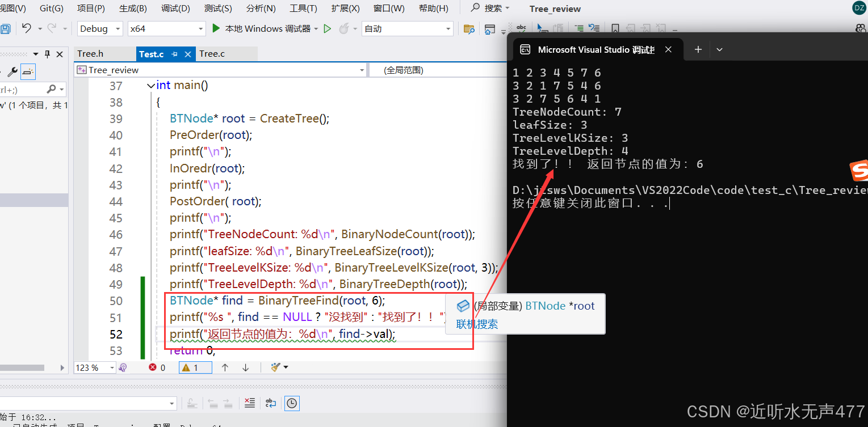This screenshot has height=427, width=868.
Task: Click the DZ account avatar
Action: tap(859, 8)
